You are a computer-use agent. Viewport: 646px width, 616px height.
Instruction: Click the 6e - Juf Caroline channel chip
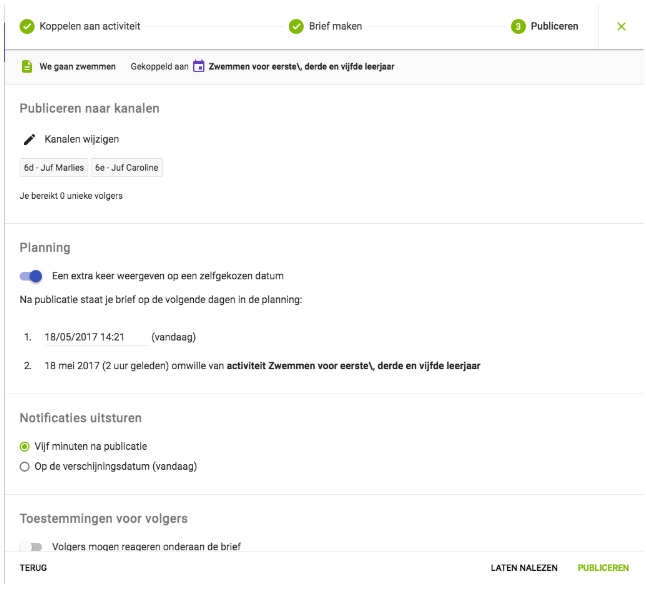[x=127, y=168]
